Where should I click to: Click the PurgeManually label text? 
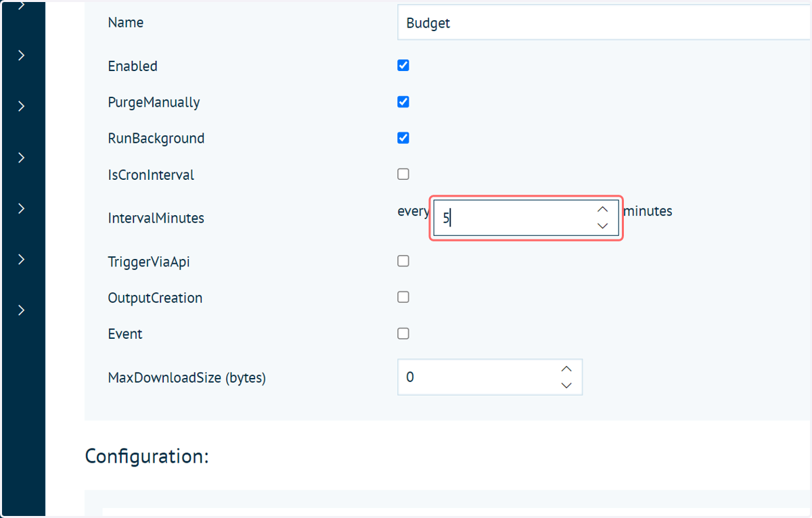154,103
